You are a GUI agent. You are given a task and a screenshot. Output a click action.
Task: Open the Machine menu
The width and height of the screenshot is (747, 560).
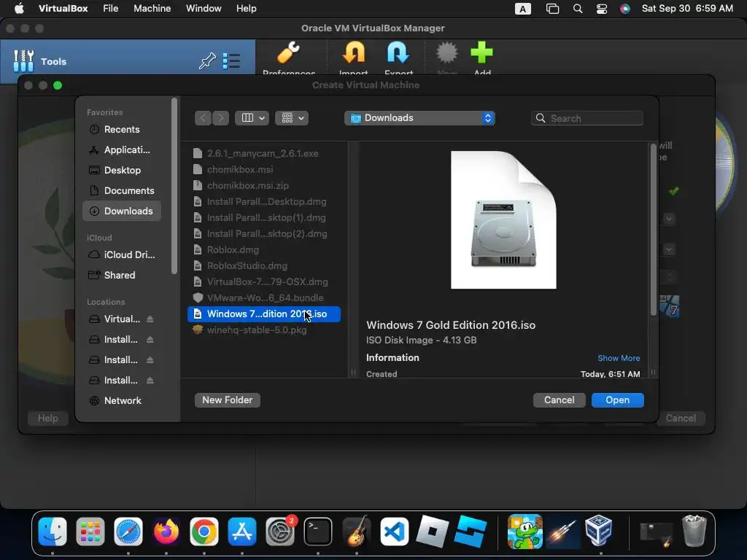pyautogui.click(x=152, y=9)
